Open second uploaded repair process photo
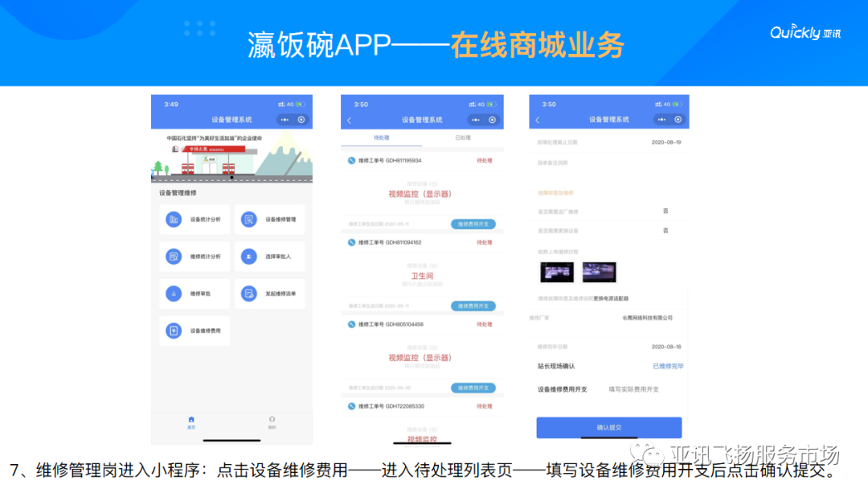The width and height of the screenshot is (868, 493). 599,272
